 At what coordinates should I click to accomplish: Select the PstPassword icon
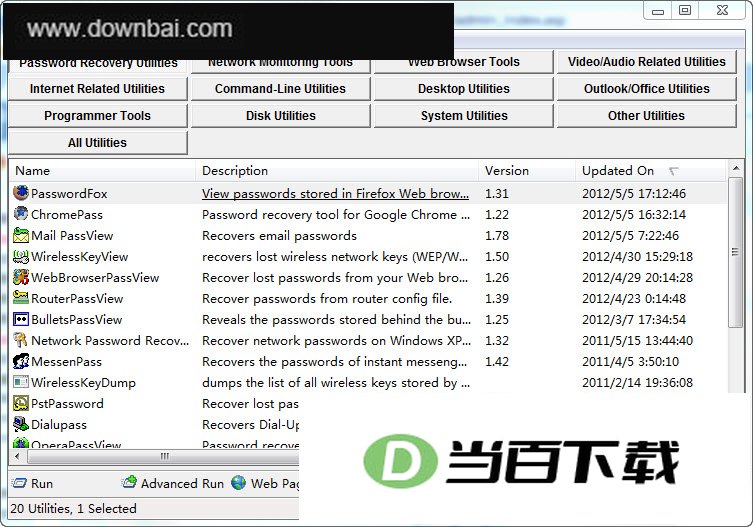(21, 404)
